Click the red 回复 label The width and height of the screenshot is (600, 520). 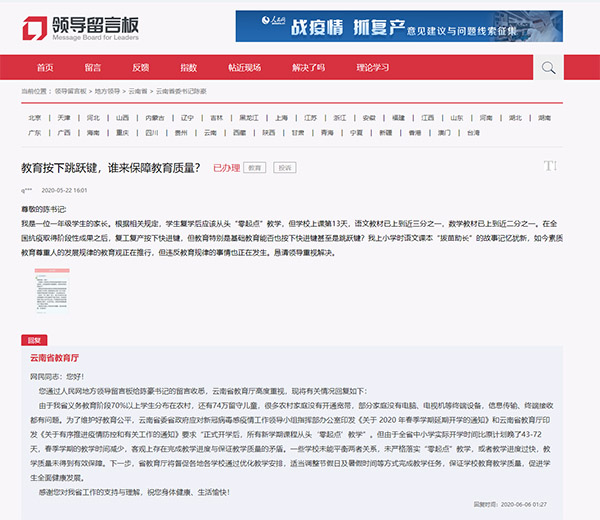[x=34, y=340]
